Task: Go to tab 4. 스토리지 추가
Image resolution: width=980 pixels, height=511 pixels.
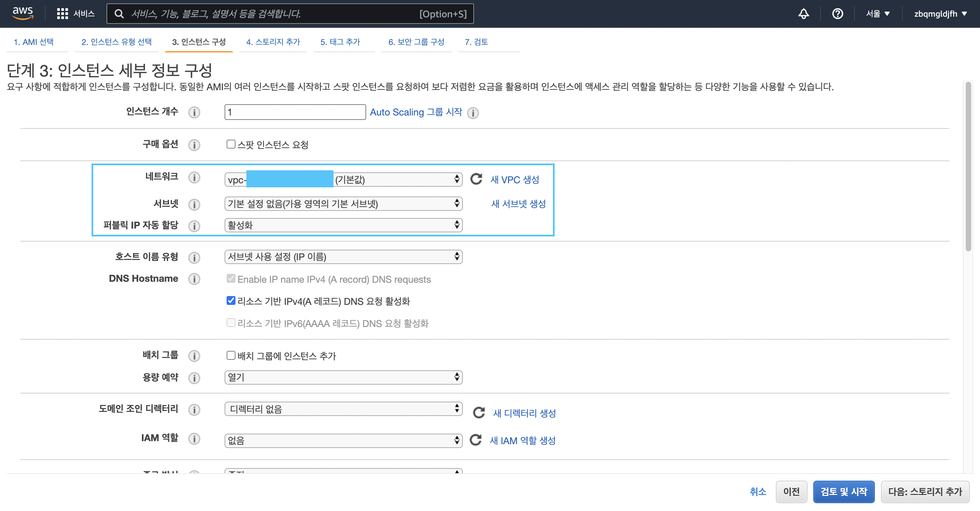Action: [x=273, y=42]
